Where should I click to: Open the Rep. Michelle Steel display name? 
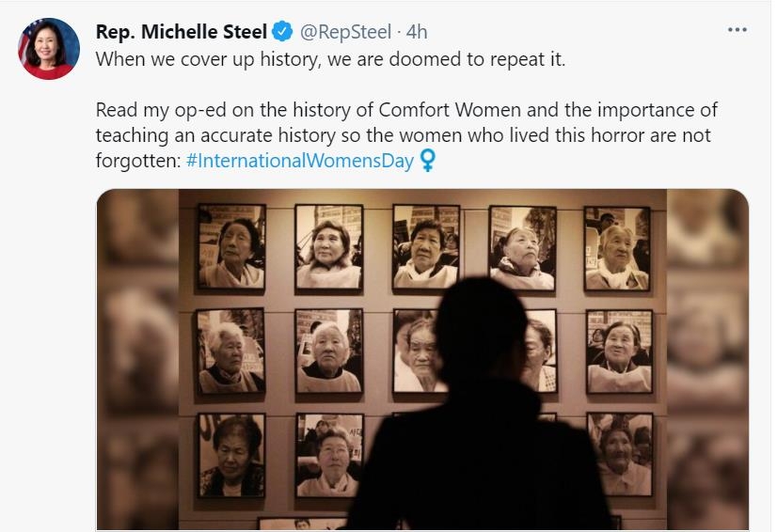coord(181,32)
